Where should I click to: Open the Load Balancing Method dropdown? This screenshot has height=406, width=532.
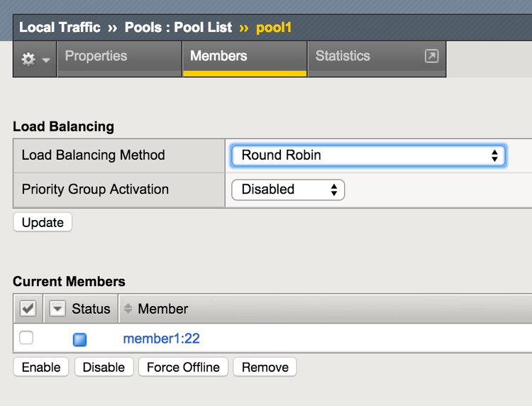[x=368, y=155]
